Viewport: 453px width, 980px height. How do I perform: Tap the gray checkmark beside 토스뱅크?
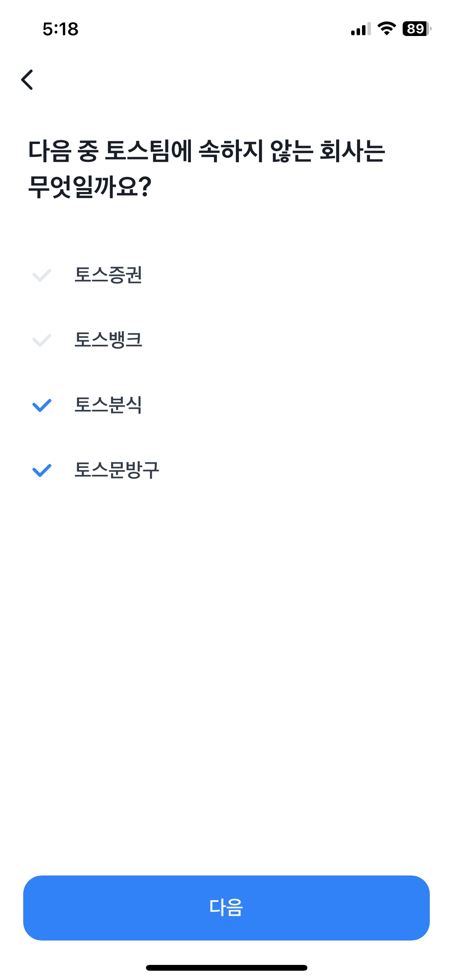pyautogui.click(x=41, y=340)
